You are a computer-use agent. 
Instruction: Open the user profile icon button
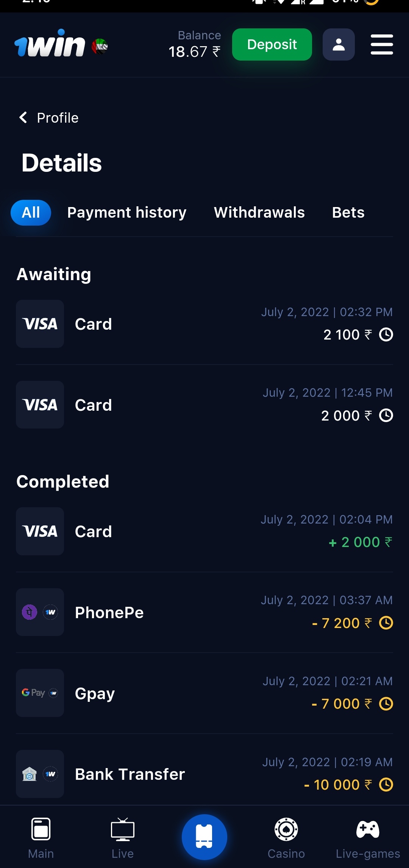[x=339, y=45]
